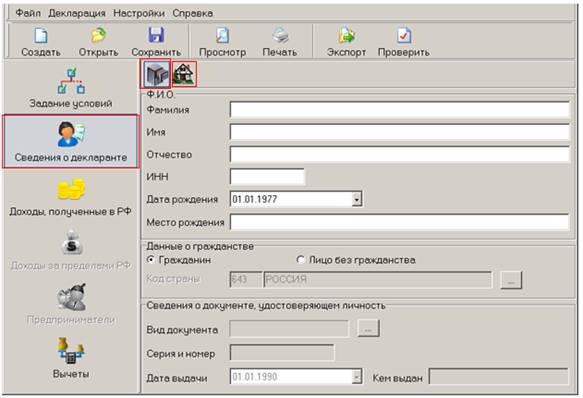Open a file with the Открыть icon
This screenshot has width=583, height=398.
point(99,36)
